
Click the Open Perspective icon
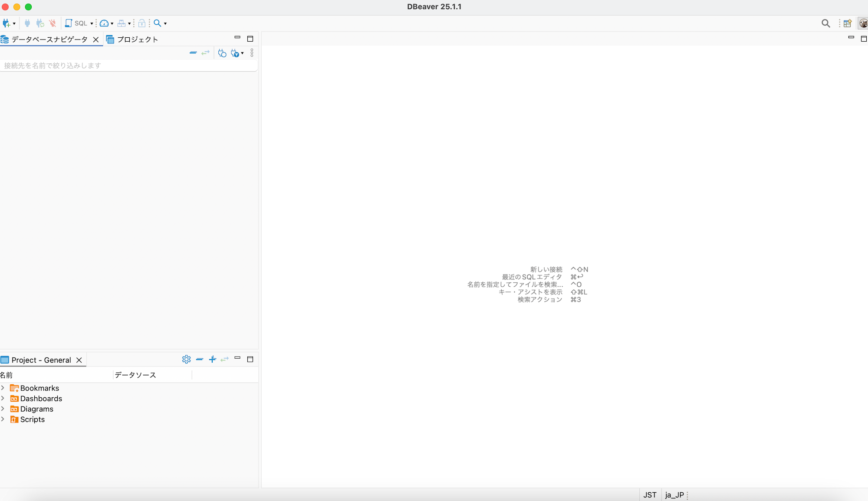[x=847, y=23]
